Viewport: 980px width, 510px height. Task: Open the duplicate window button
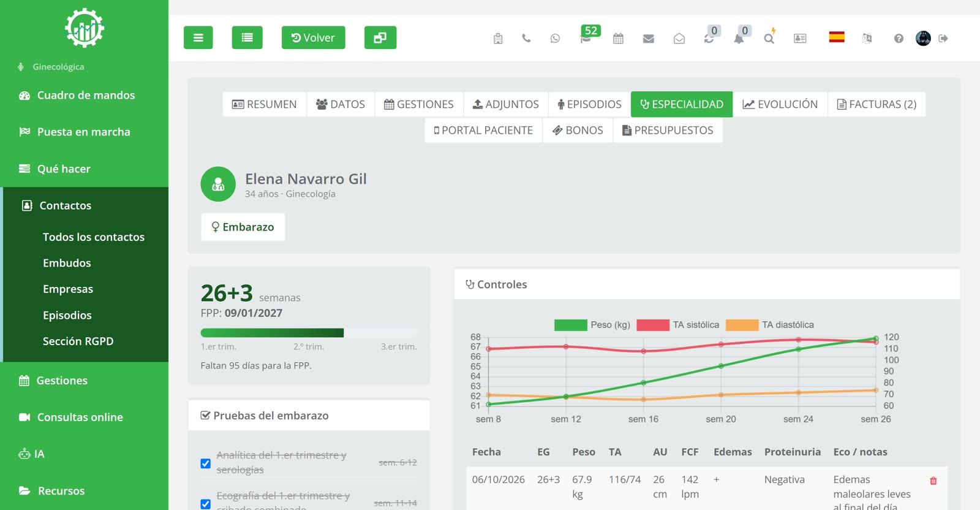[380, 37]
